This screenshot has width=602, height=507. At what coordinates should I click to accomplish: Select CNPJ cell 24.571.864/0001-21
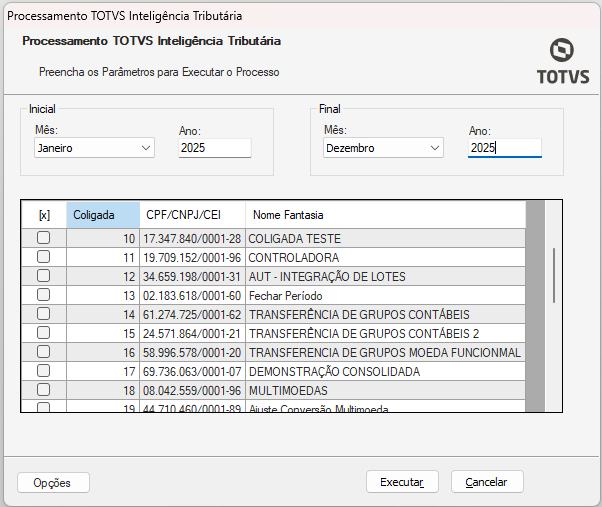point(192,334)
